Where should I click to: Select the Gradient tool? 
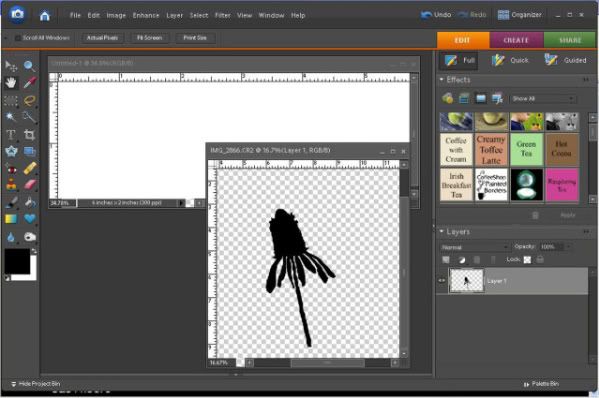(x=11, y=219)
